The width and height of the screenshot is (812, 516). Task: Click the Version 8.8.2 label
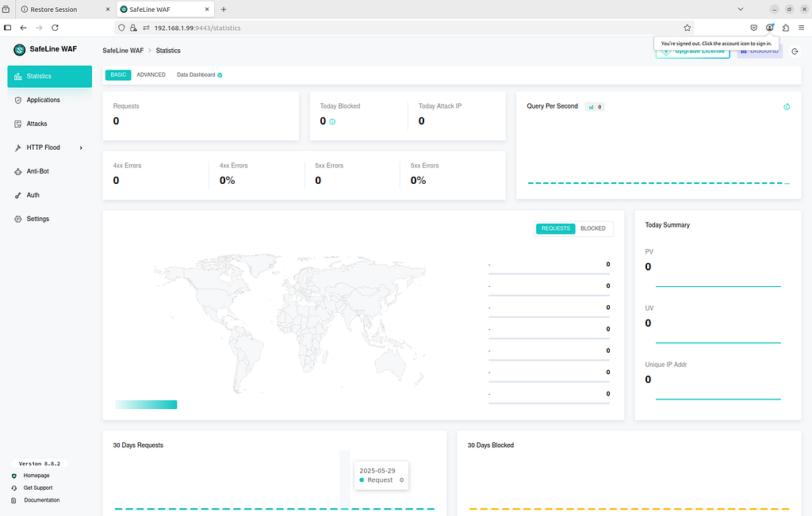tap(40, 464)
